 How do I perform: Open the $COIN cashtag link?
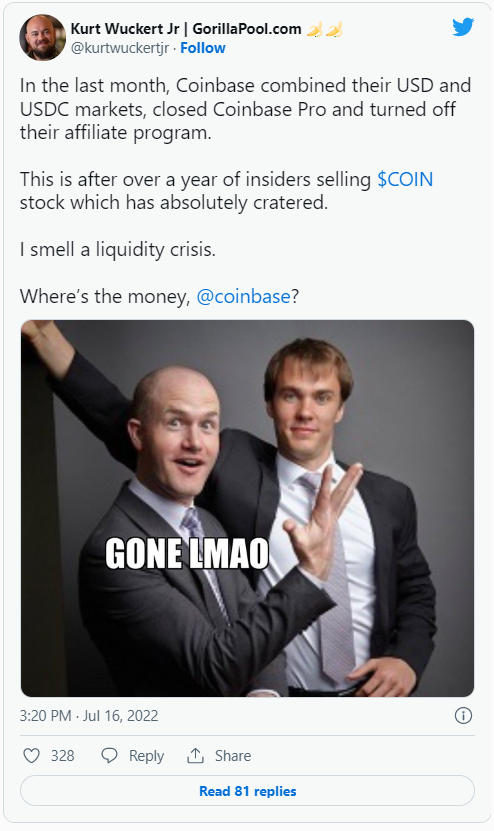tap(405, 179)
